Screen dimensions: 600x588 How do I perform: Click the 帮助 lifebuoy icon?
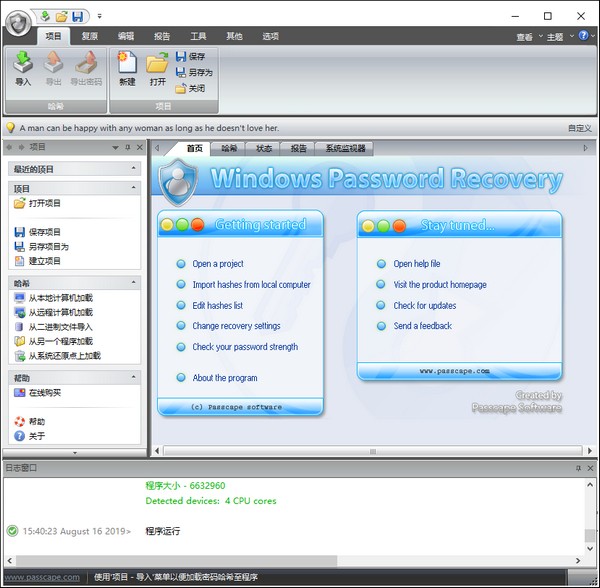(19, 422)
